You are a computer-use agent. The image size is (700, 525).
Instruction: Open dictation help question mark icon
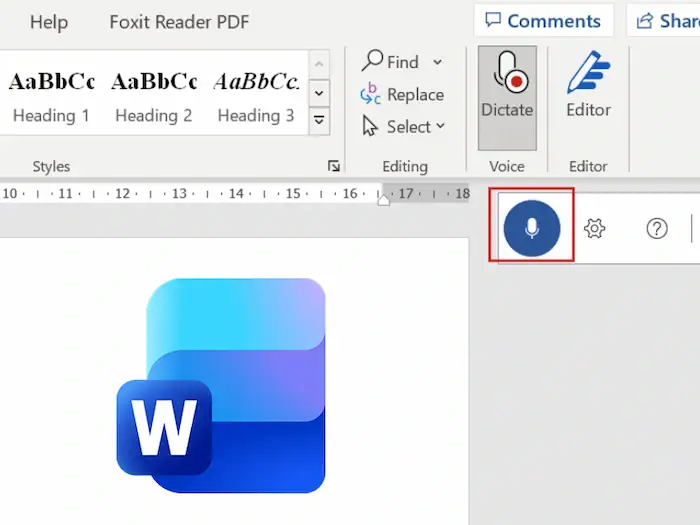657,229
